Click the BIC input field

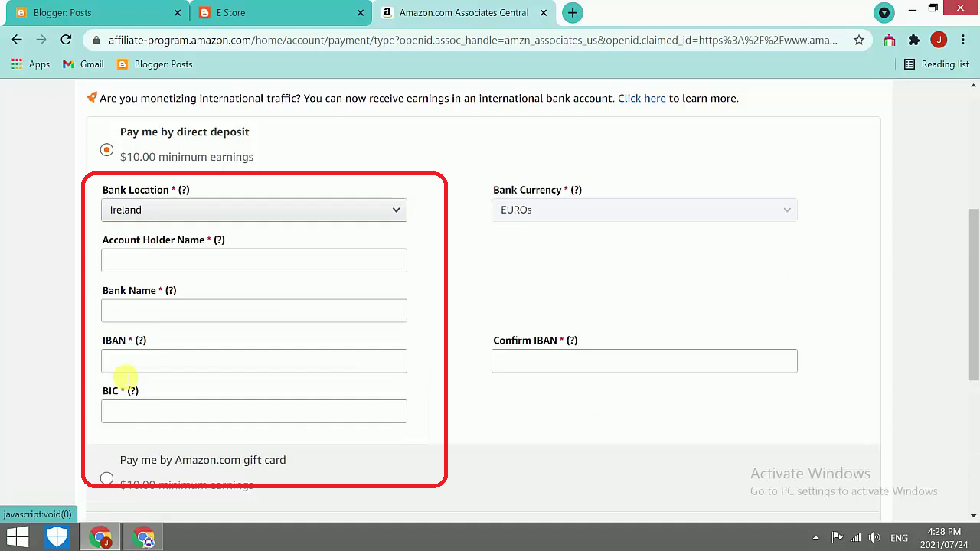tap(254, 411)
